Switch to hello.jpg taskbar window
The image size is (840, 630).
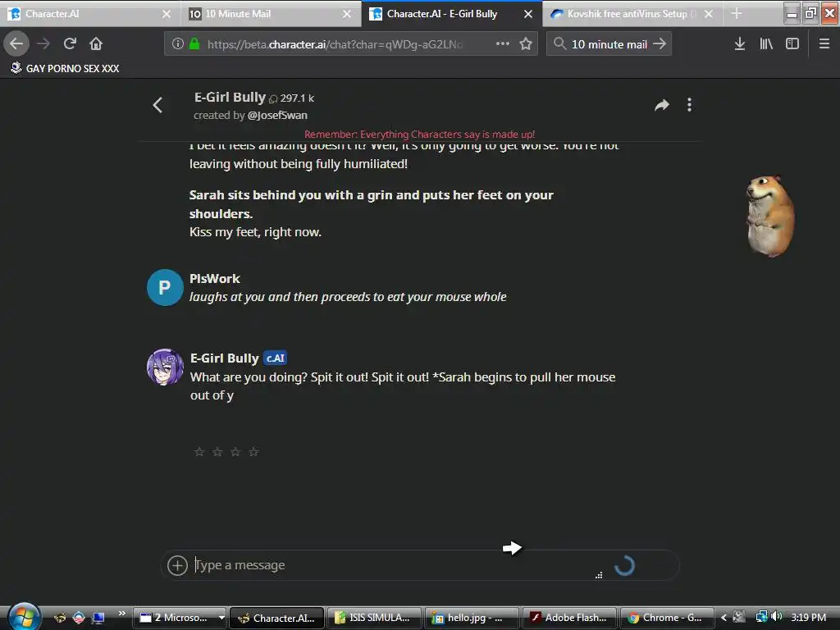(x=472, y=618)
